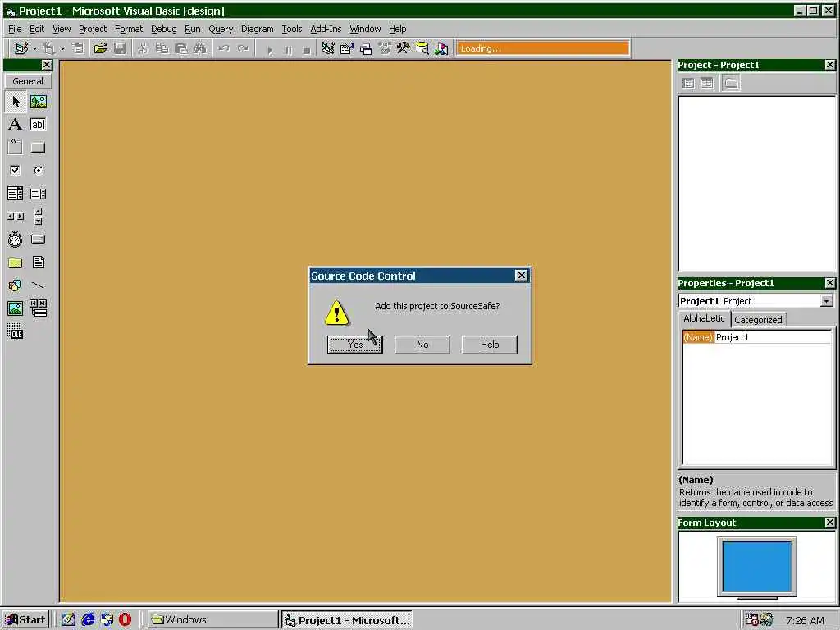The height and width of the screenshot is (630, 840).
Task: Open the Diagram menu
Action: (257, 29)
